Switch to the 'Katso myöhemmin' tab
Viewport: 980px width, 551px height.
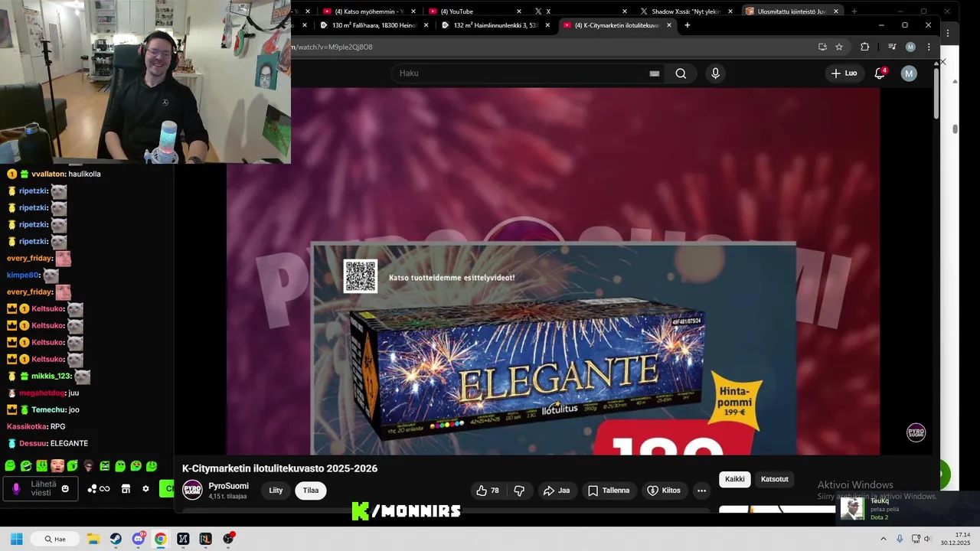369,11
